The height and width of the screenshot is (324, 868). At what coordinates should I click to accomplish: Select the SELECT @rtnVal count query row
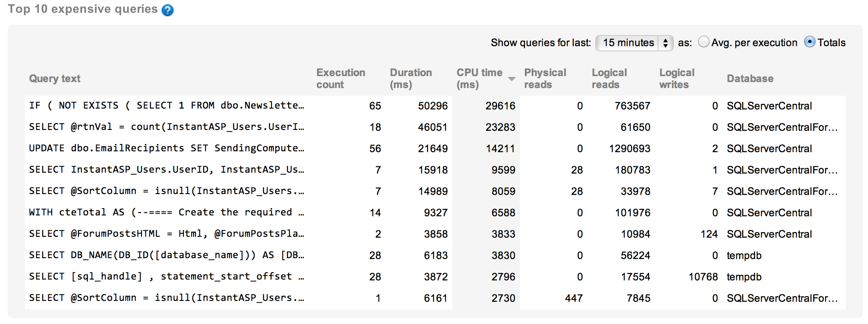(x=166, y=127)
